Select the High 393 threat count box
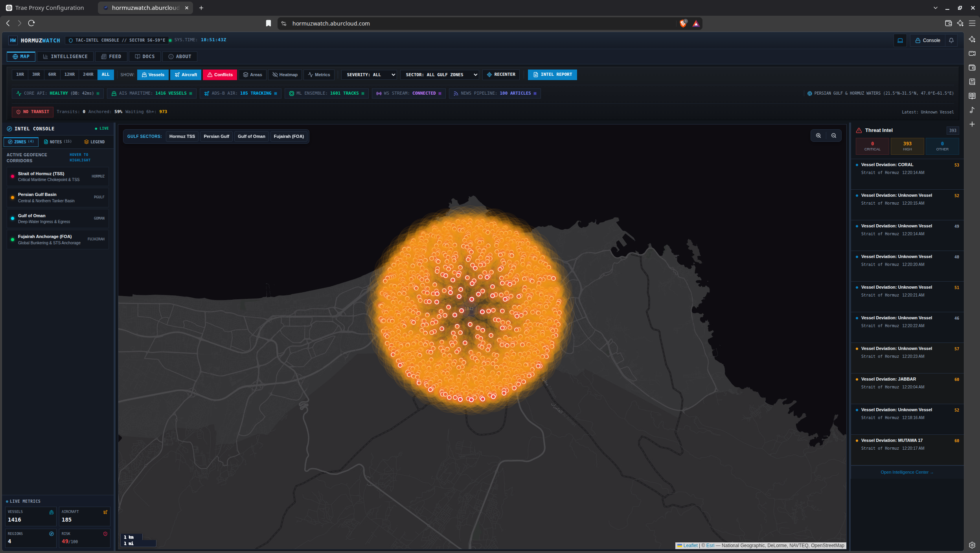 tap(907, 146)
